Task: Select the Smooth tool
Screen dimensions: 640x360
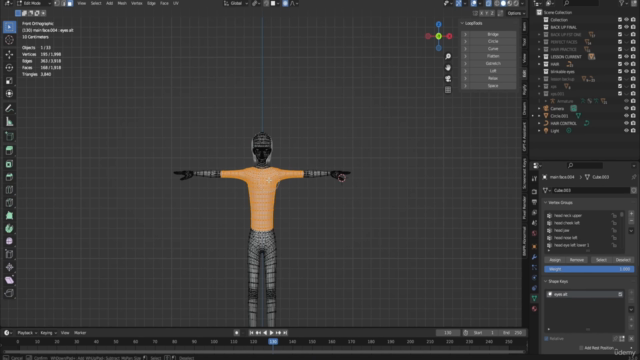Action: pos(9,241)
